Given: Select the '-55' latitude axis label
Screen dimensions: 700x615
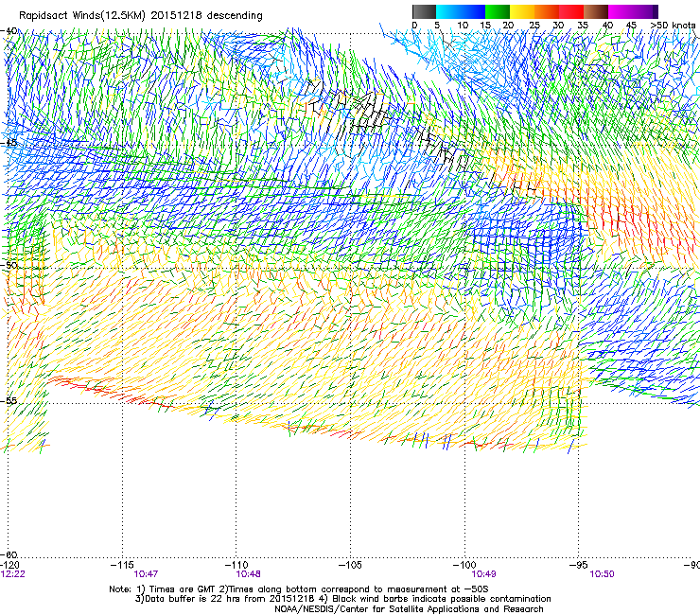Looking at the screenshot, I should point(9,400).
